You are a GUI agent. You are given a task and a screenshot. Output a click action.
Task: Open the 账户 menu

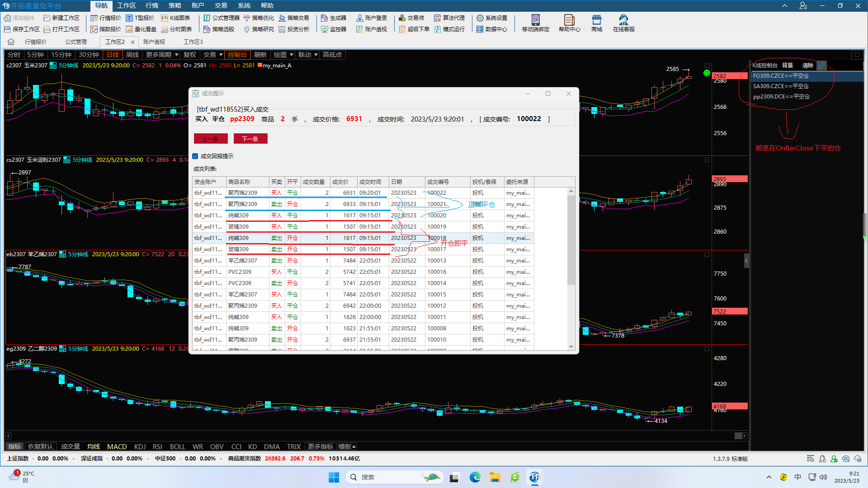(198, 5)
